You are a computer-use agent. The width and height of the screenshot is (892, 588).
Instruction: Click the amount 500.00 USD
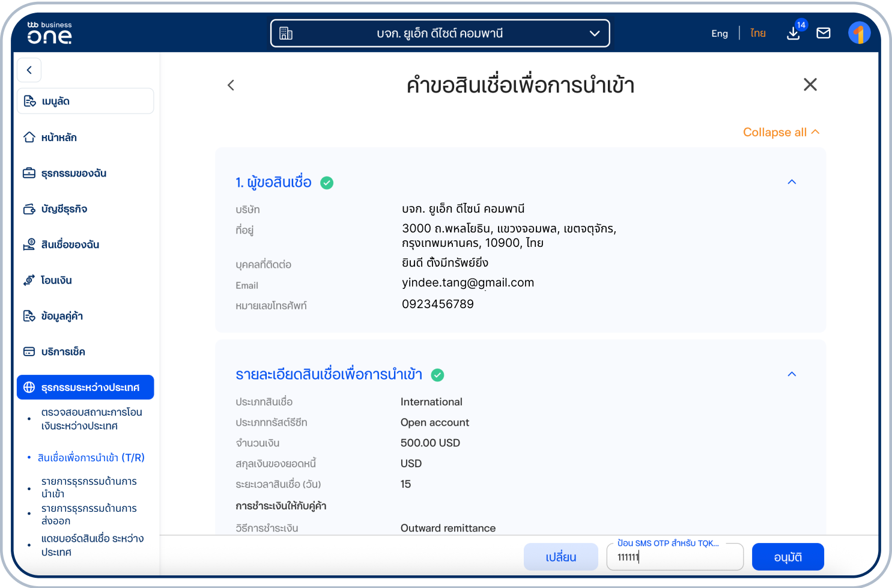pyautogui.click(x=430, y=443)
